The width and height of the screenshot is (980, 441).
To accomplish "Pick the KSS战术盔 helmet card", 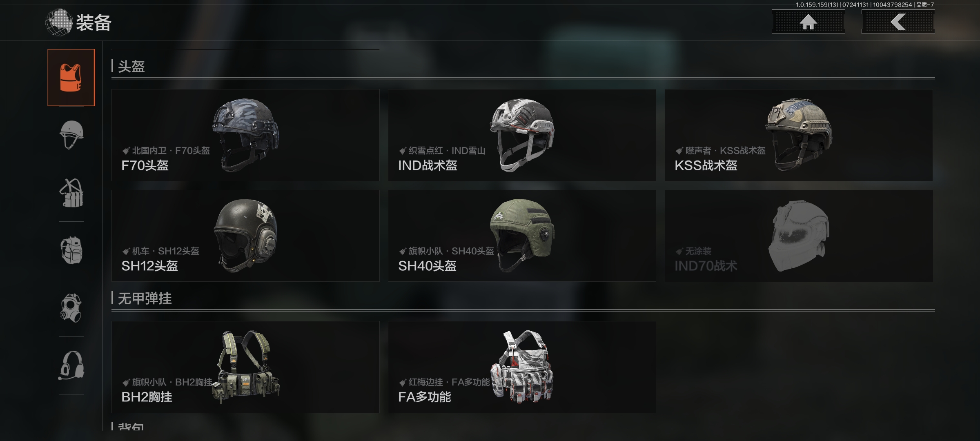I will [x=799, y=135].
